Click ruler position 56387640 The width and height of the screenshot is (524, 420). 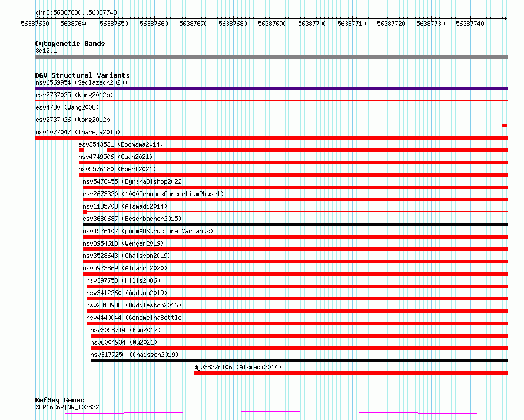74,24
